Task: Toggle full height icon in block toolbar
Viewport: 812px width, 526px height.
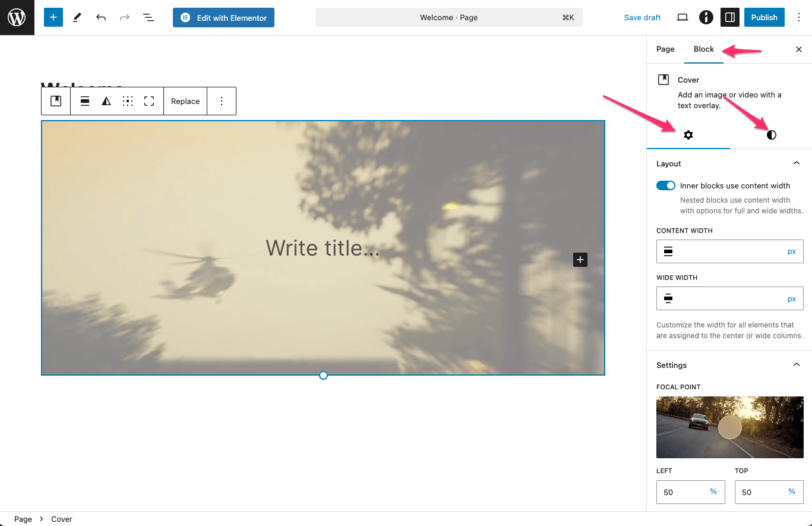Action: tap(149, 101)
